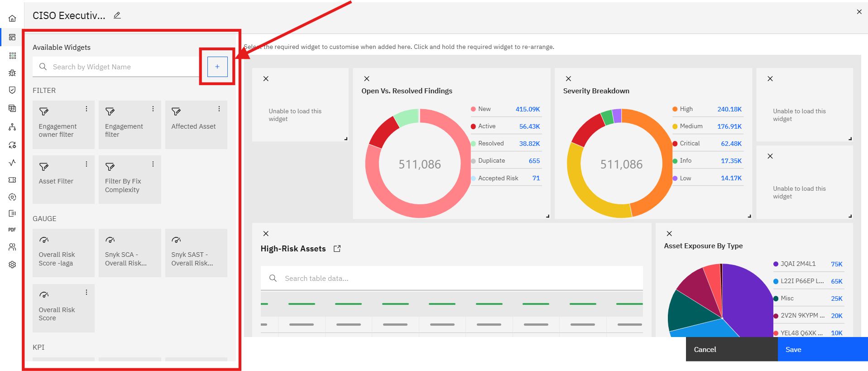Open the apps grid sidebar icon
Viewport: 868px width, 371px height.
click(x=12, y=55)
